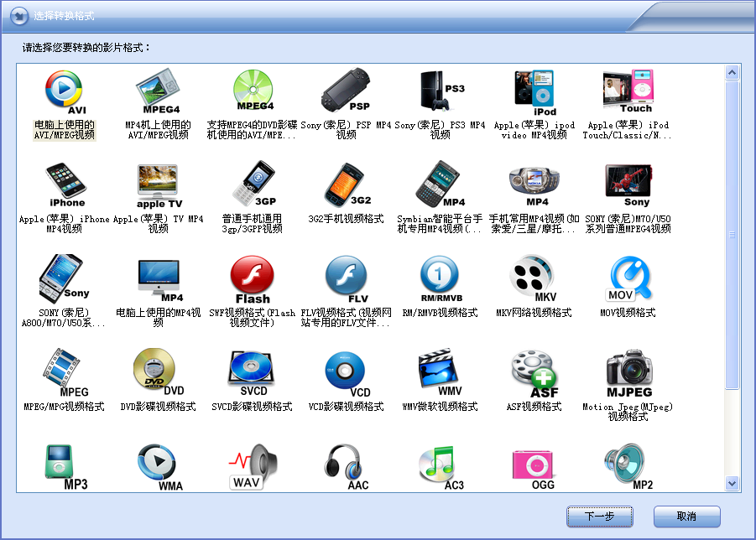Select the MPEG4 format for MP4 players
This screenshot has width=756, height=540.
[157, 91]
